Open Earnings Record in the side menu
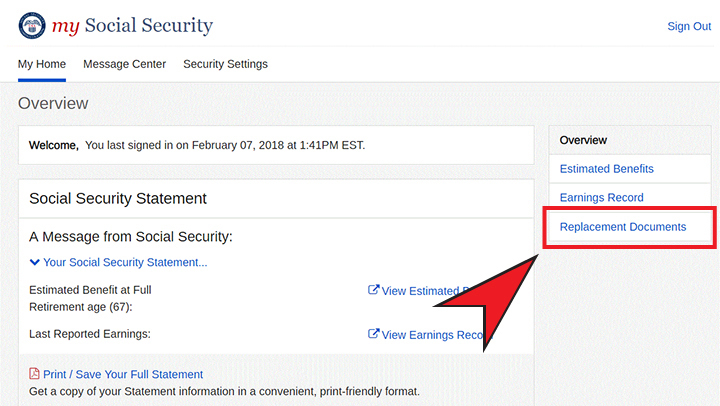 [601, 198]
